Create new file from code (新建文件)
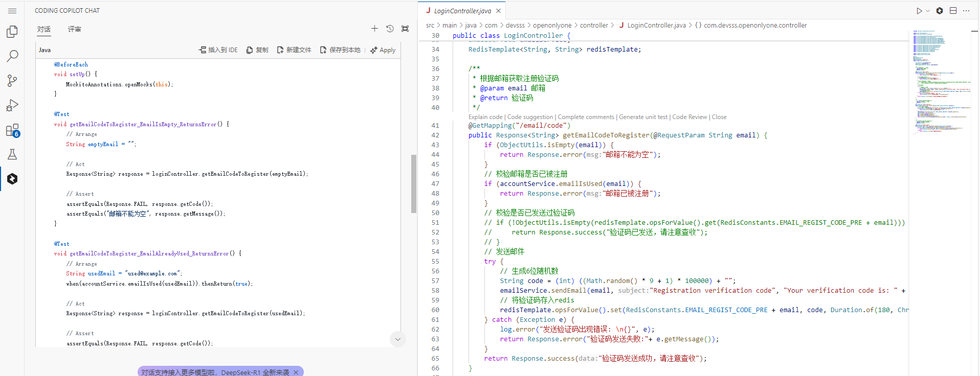The height and width of the screenshot is (376, 980). 294,50
